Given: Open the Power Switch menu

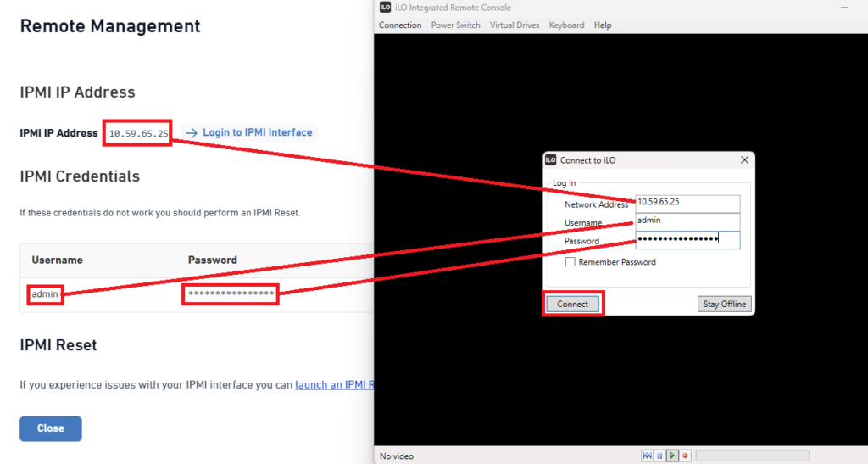Looking at the screenshot, I should click(455, 25).
